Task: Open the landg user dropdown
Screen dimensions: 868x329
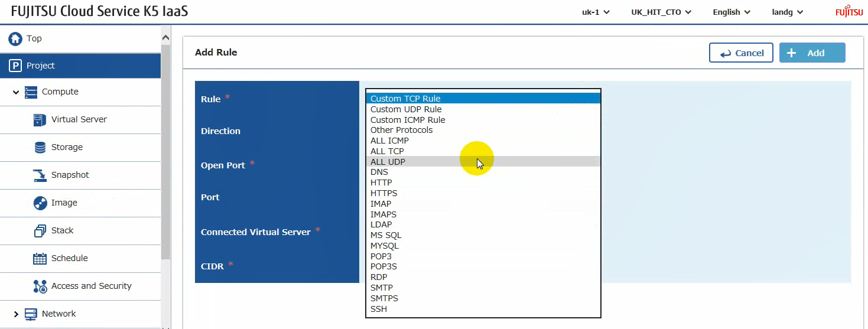Action: pos(788,12)
